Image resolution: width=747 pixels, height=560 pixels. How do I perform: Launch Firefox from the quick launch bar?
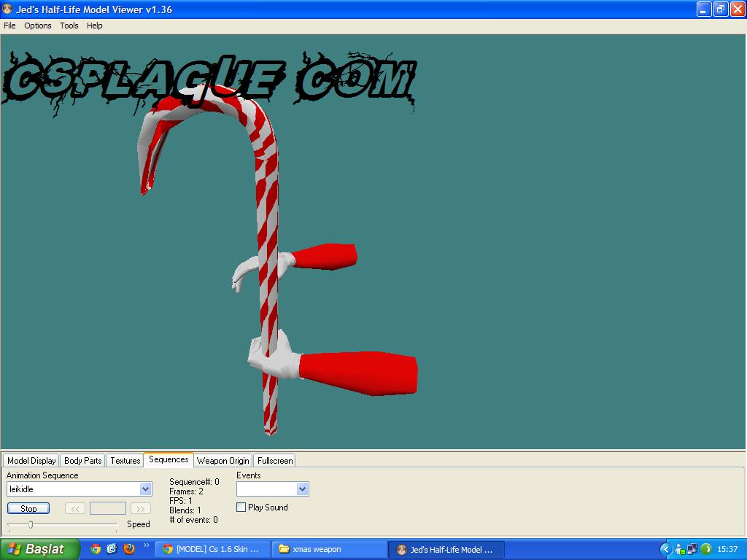(x=128, y=549)
